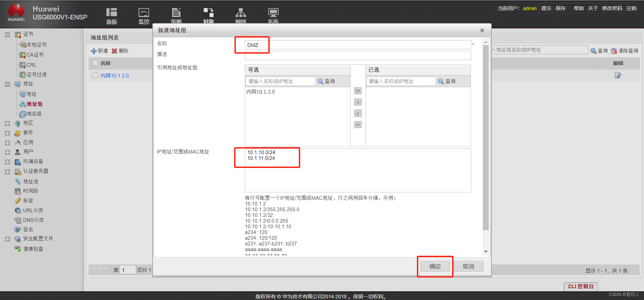
Task: Open 本地证书 in sidebar
Action: (37, 45)
